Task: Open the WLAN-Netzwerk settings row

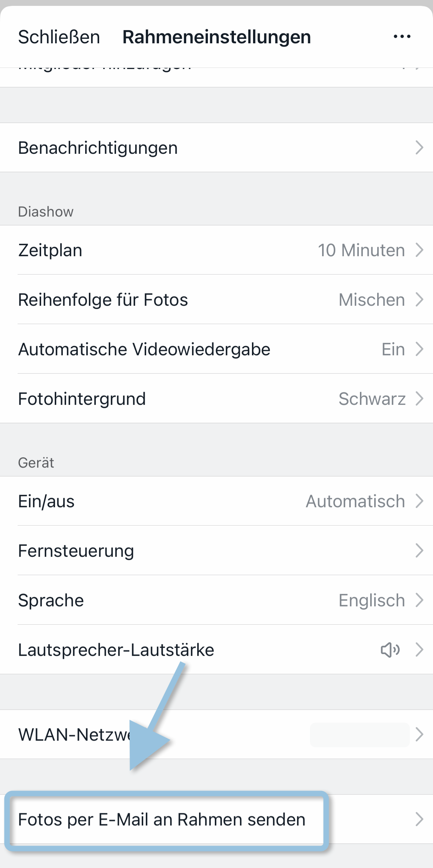Action: (x=73, y=735)
